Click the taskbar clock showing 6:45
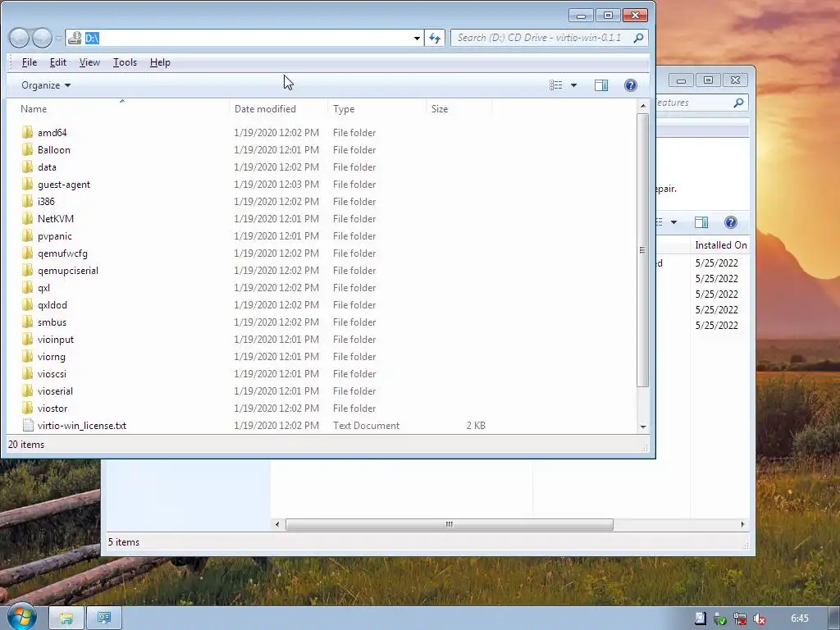This screenshot has width=840, height=630. coord(799,619)
